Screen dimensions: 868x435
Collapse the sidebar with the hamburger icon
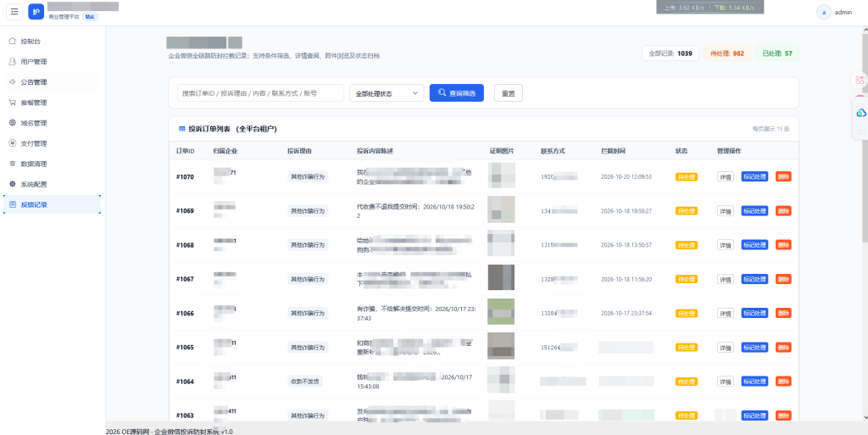[x=14, y=12]
